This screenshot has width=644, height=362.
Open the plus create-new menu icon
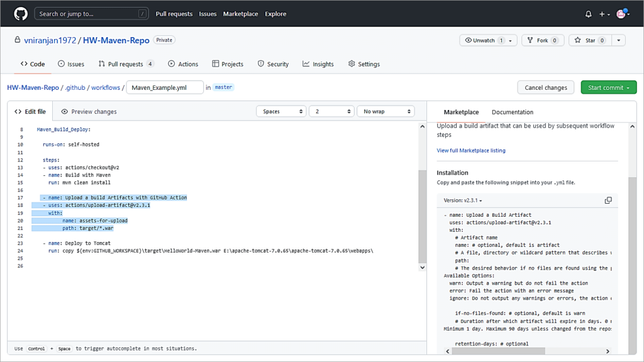point(603,13)
